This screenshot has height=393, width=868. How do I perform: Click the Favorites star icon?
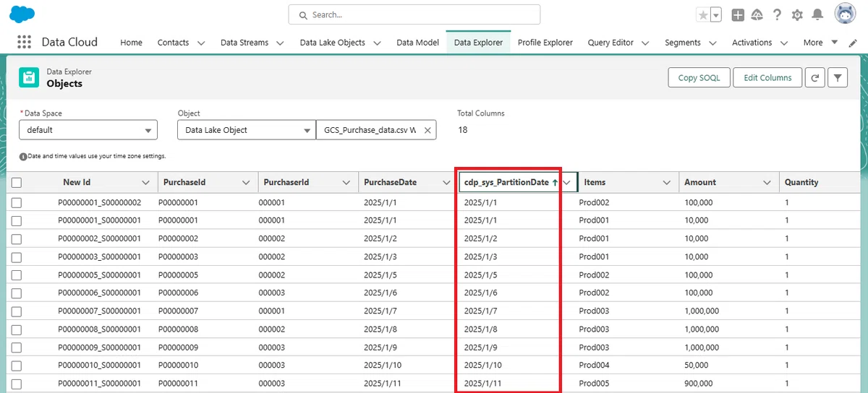tap(702, 14)
